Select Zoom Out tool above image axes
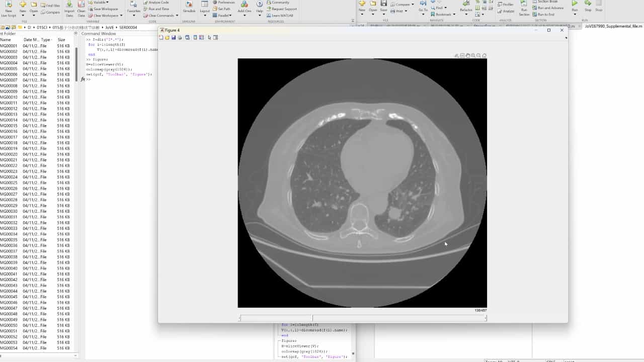The height and width of the screenshot is (362, 644). [478, 55]
